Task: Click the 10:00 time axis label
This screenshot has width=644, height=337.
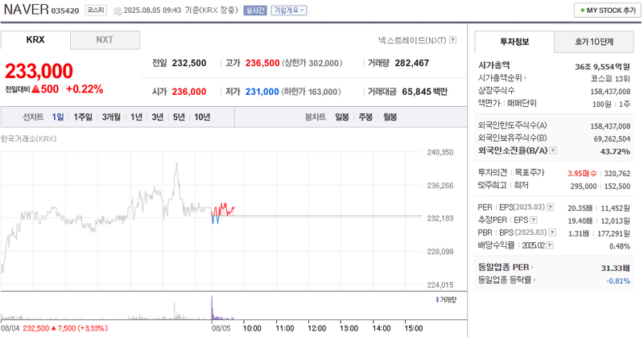Action: [x=252, y=328]
